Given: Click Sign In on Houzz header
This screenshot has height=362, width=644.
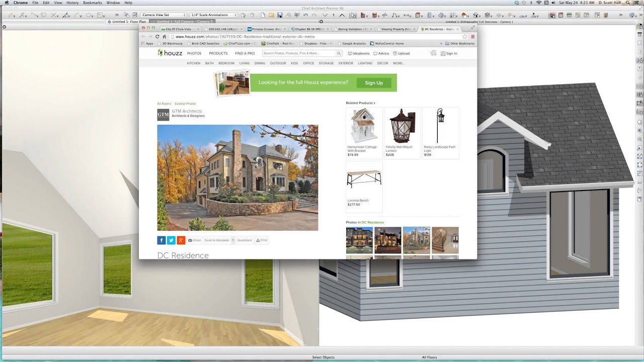Looking at the screenshot, I should tap(449, 53).
